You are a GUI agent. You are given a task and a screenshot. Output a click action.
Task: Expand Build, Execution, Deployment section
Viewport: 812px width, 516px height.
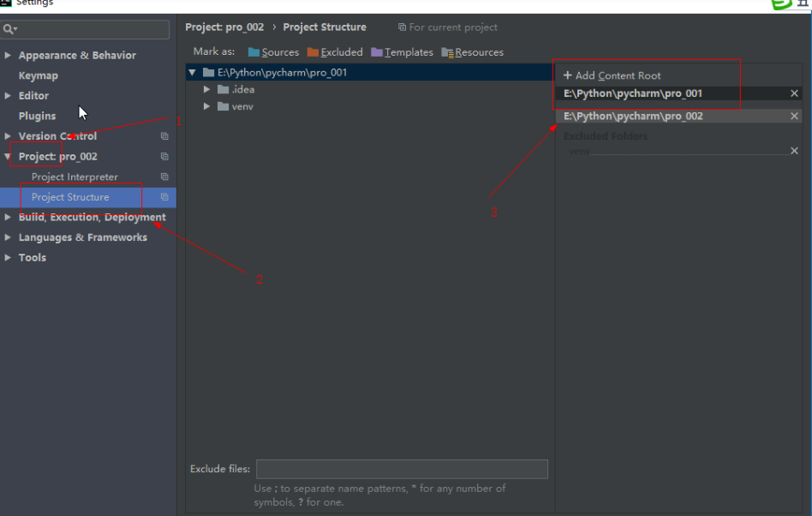(8, 217)
